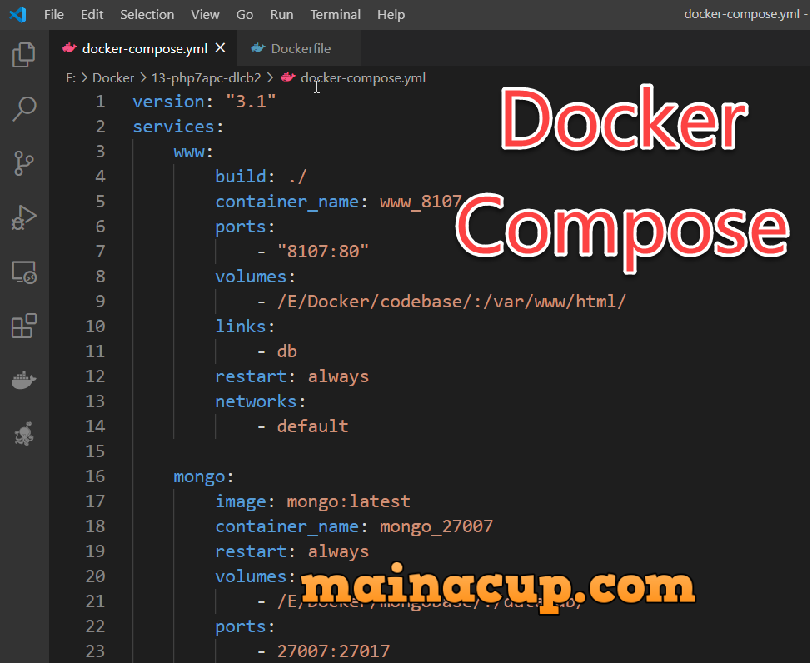
Task: Open the Search view in the activity bar
Action: (x=24, y=109)
